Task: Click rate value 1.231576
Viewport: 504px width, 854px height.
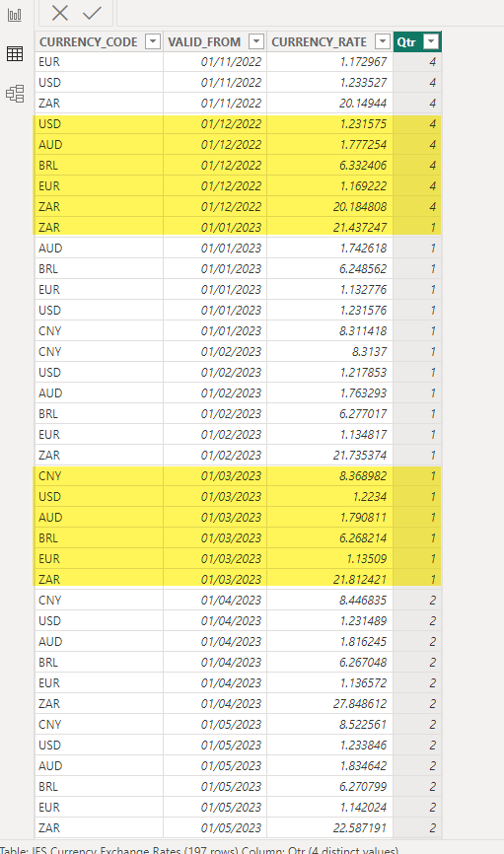Action: pyautogui.click(x=363, y=311)
